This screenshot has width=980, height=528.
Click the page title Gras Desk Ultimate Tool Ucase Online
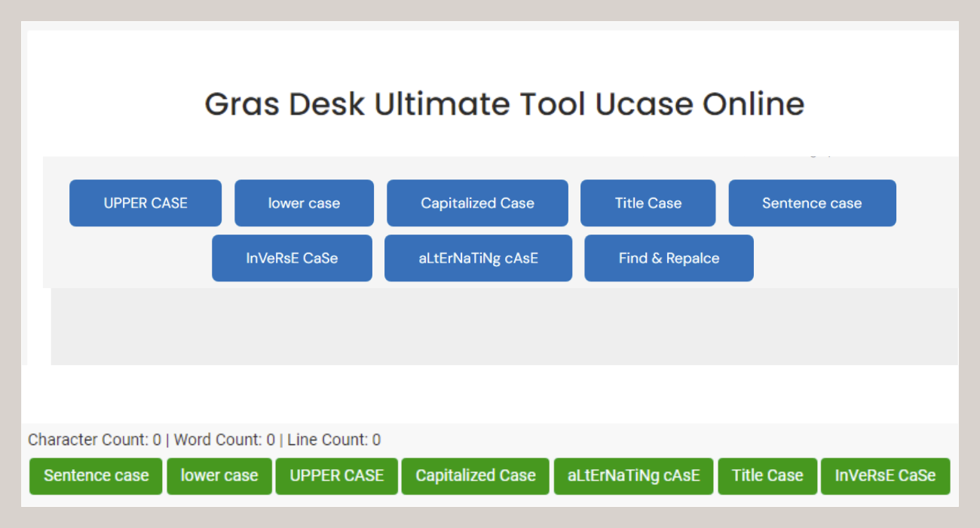(504, 104)
